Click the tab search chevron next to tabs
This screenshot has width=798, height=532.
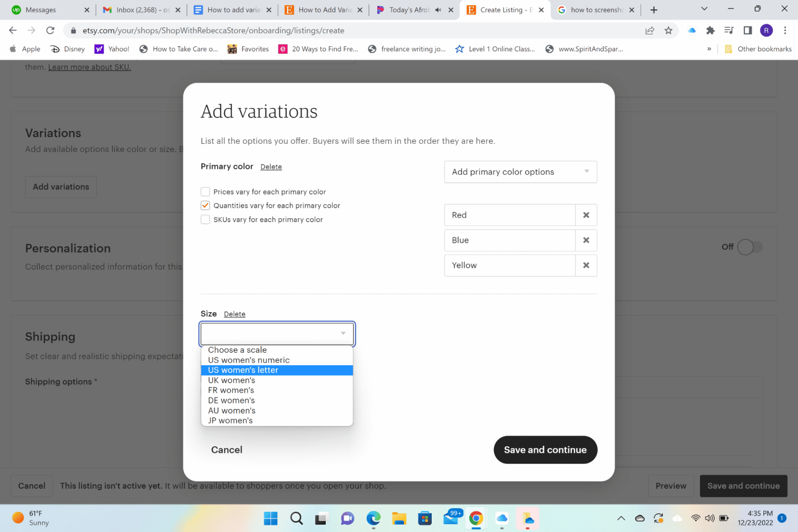[704, 9]
